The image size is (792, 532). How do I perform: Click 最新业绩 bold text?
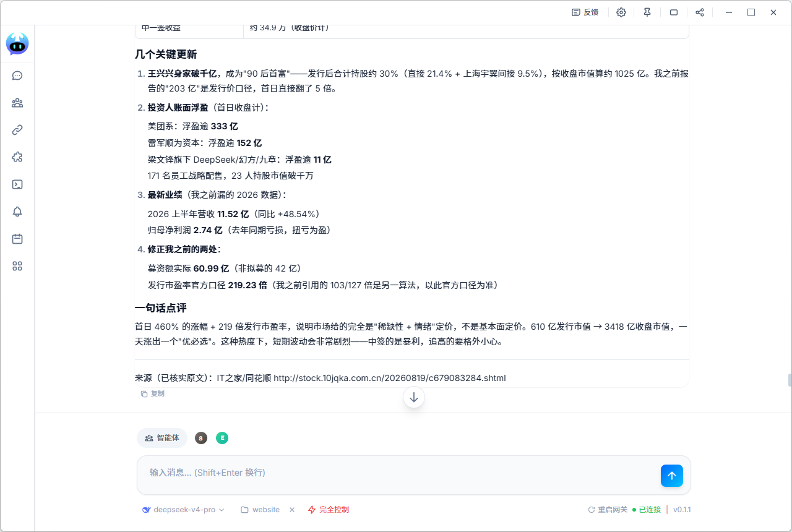[x=165, y=195]
